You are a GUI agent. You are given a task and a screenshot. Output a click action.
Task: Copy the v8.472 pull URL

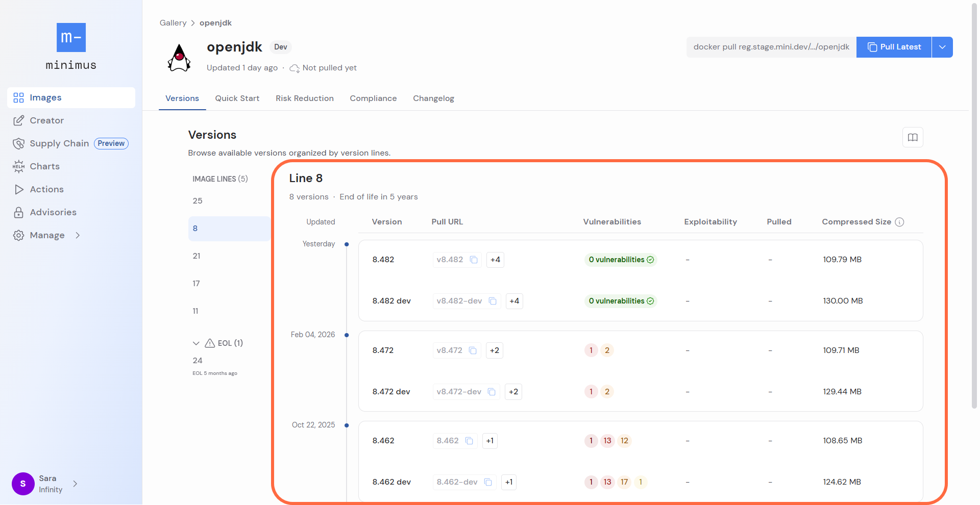tap(473, 350)
